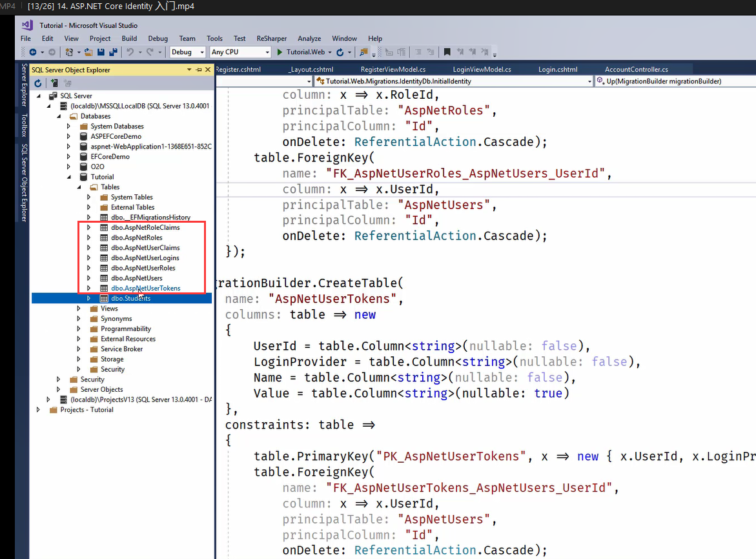Collapse the Tutorial database node
This screenshot has height=559, width=756.
click(69, 177)
